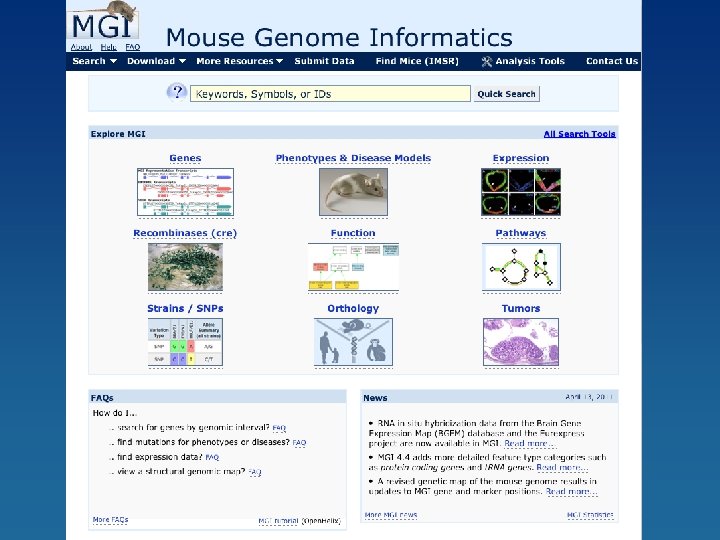Viewport: 720px width, 540px height.
Task: Click the Quick Search button
Action: (506, 94)
